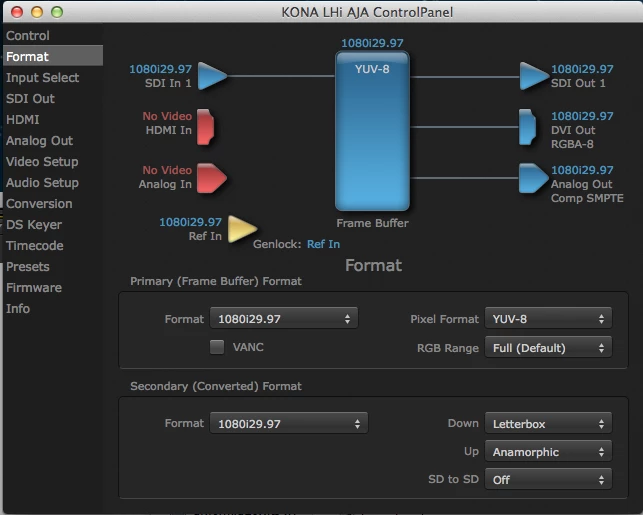The height and width of the screenshot is (515, 643).
Task: Click YUV-8 text inside the Frame Buffer
Action: 372,69
